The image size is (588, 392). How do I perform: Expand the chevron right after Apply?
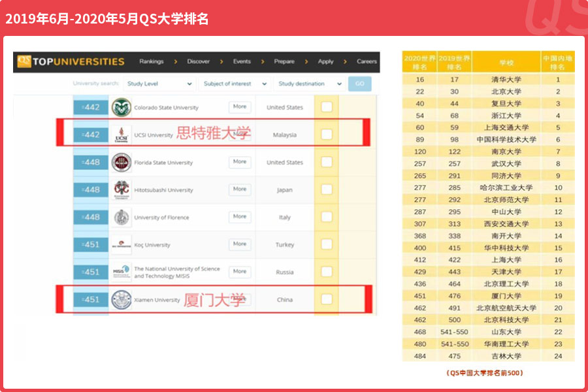point(345,61)
